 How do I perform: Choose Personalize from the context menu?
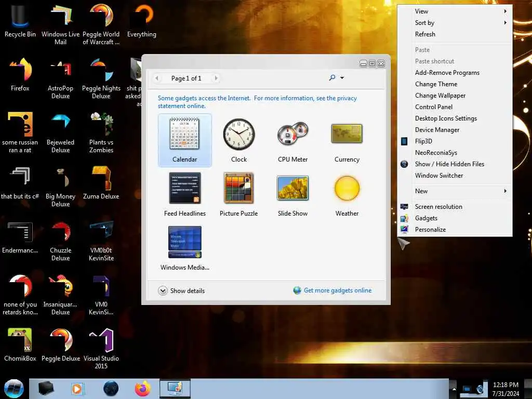click(455, 230)
